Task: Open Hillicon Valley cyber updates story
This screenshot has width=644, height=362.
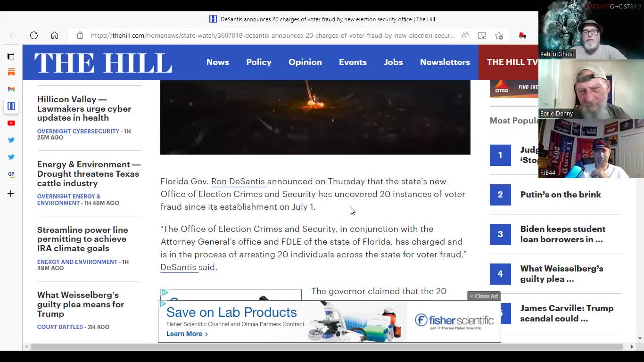Action: (84, 108)
